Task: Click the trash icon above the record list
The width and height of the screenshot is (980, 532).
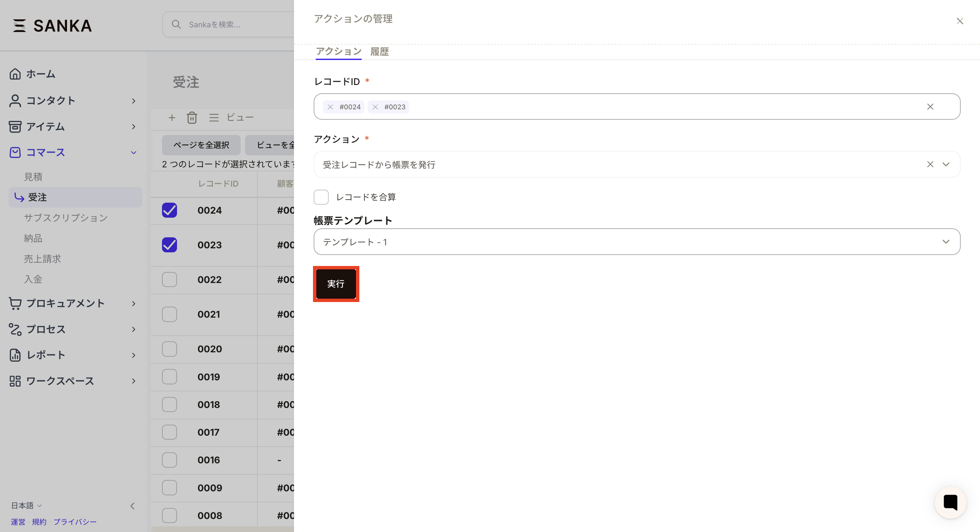Action: [192, 118]
